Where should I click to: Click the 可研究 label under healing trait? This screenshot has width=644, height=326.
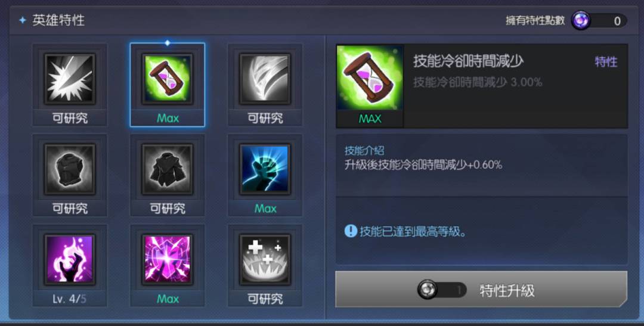(x=265, y=299)
